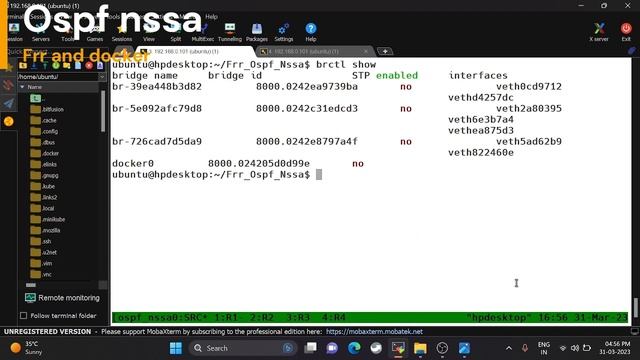Open the orange Sftp sidebar tab
Screen dimensions: 640x360
(8, 121)
